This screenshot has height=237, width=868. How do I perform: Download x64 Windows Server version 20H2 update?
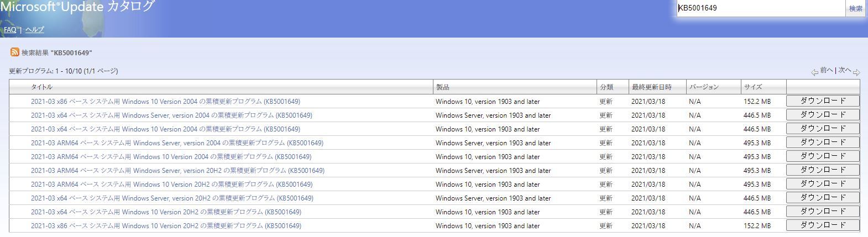click(x=823, y=198)
